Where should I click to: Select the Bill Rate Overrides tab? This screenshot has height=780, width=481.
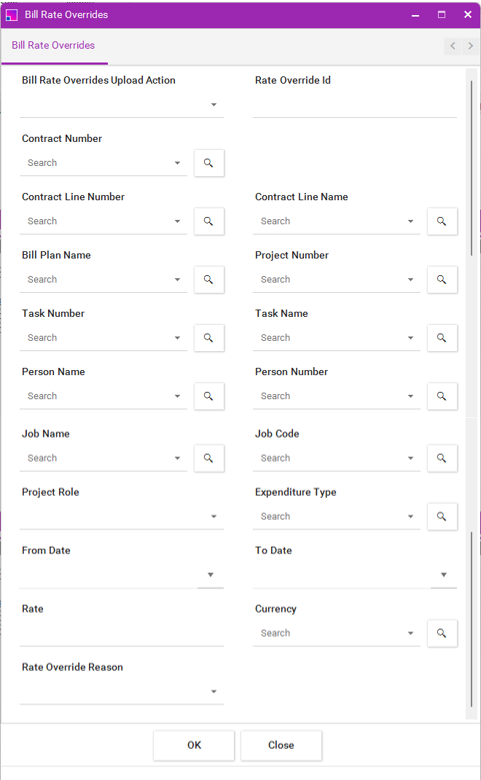click(53, 45)
